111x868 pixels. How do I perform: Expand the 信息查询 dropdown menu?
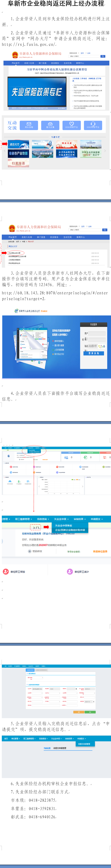pos(43,519)
